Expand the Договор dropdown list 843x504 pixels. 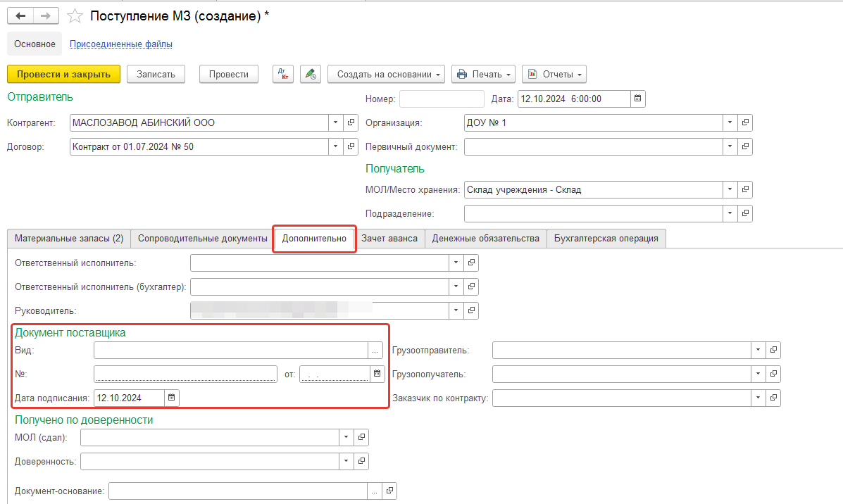pyautogui.click(x=335, y=146)
